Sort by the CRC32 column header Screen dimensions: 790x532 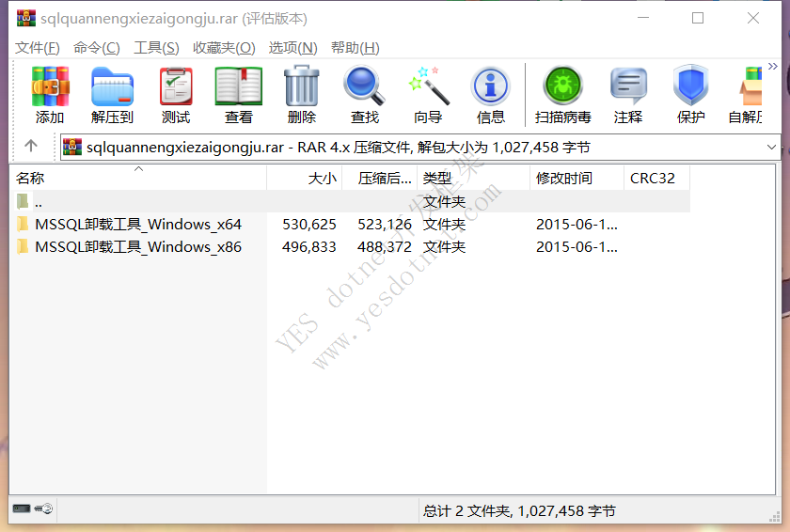pos(656,179)
